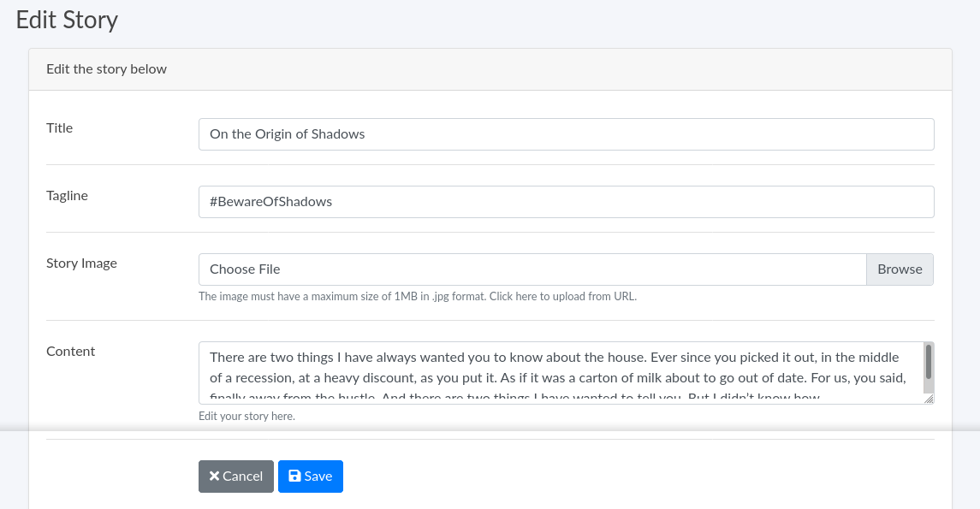980x509 pixels.
Task: Click the 1MB .jpg image size hint text
Action: [342, 297]
